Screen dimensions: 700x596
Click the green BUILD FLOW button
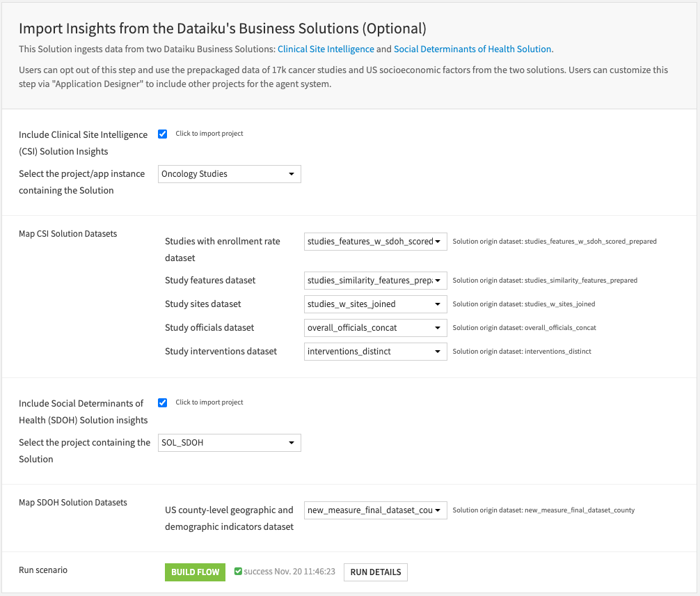point(195,572)
